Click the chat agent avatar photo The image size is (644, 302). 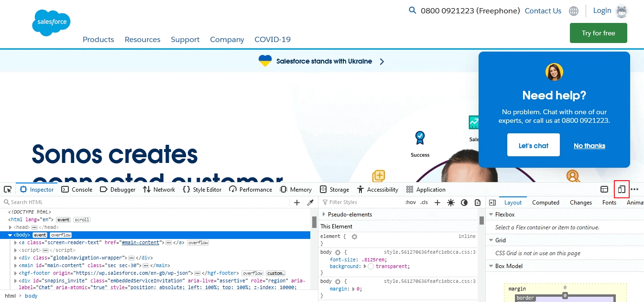tap(554, 72)
